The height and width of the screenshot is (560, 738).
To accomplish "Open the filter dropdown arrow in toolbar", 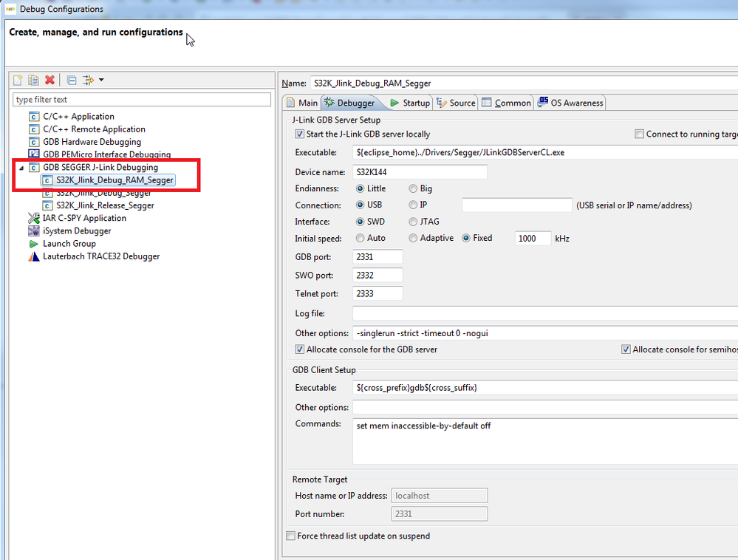I will 101,80.
